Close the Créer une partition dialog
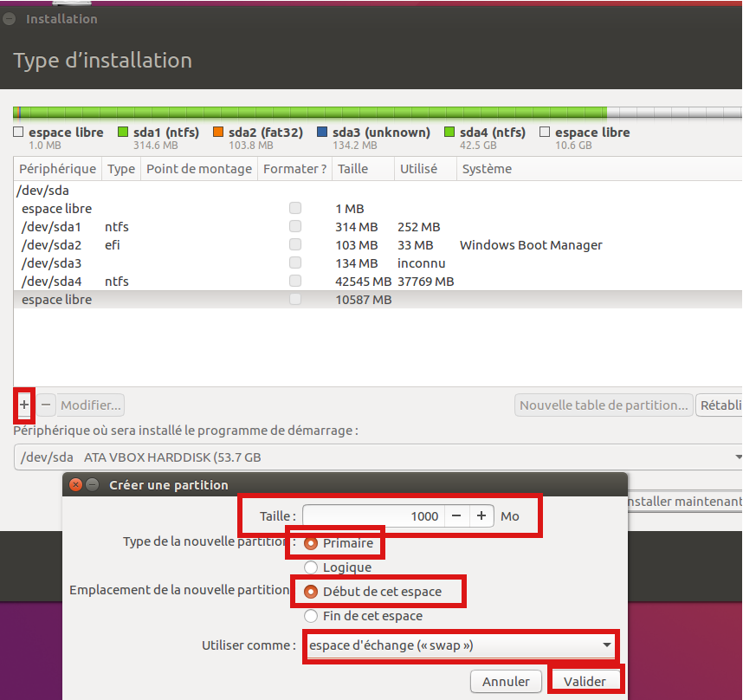Image resolution: width=743 pixels, height=700 pixels. 75,485
